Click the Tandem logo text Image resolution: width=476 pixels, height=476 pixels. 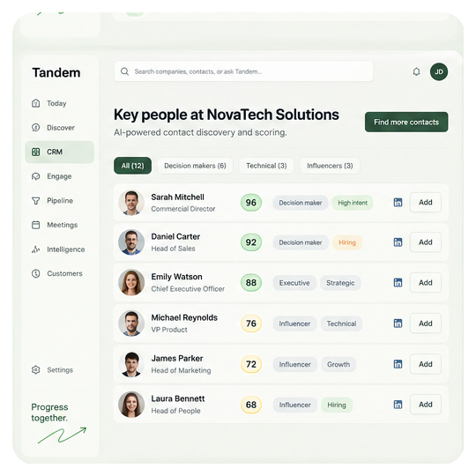tap(56, 72)
